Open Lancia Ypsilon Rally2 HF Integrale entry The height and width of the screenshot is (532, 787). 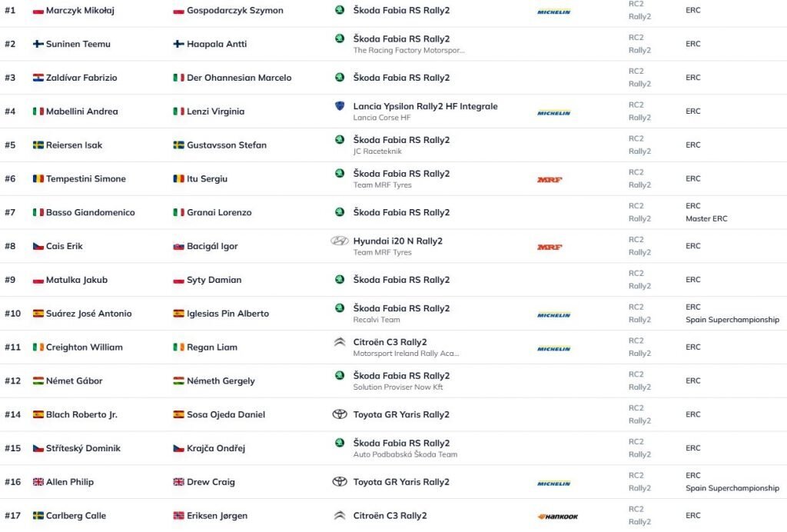coord(425,106)
